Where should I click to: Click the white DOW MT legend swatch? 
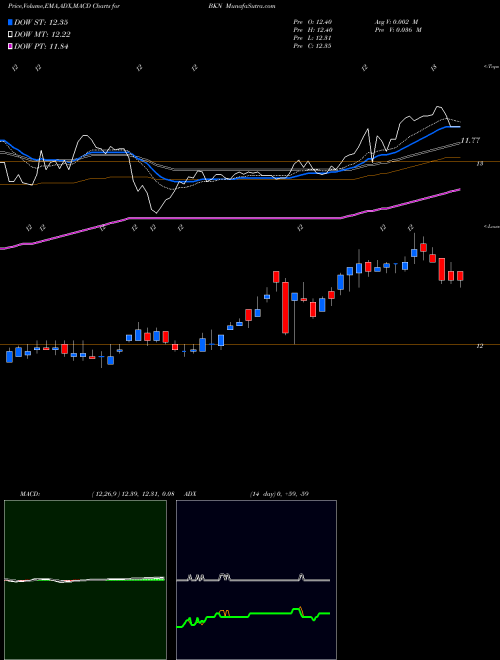point(11,35)
